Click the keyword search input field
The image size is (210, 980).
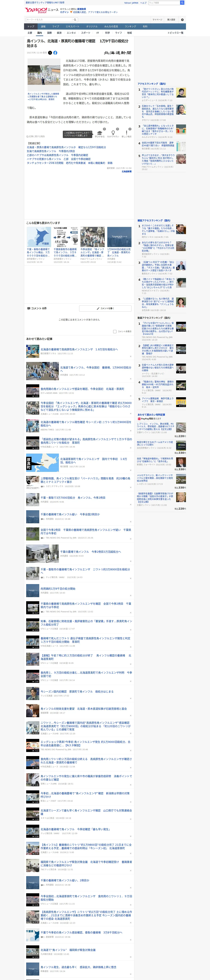(49, 20)
